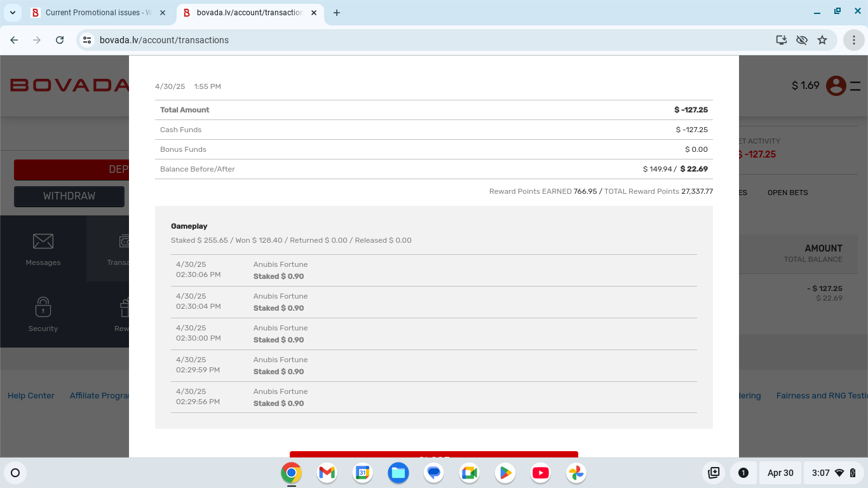Open Google Photos from the shelf
Image resolution: width=868 pixels, height=488 pixels.
coord(576,473)
